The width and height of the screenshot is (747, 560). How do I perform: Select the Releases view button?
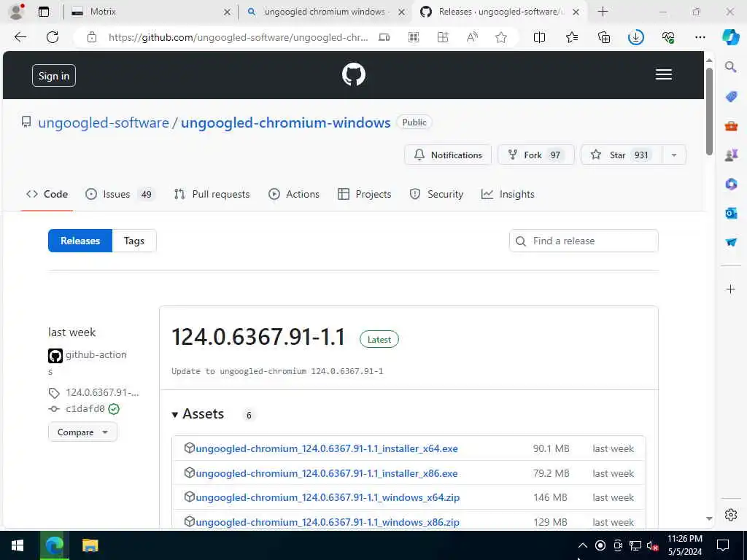[x=80, y=241]
